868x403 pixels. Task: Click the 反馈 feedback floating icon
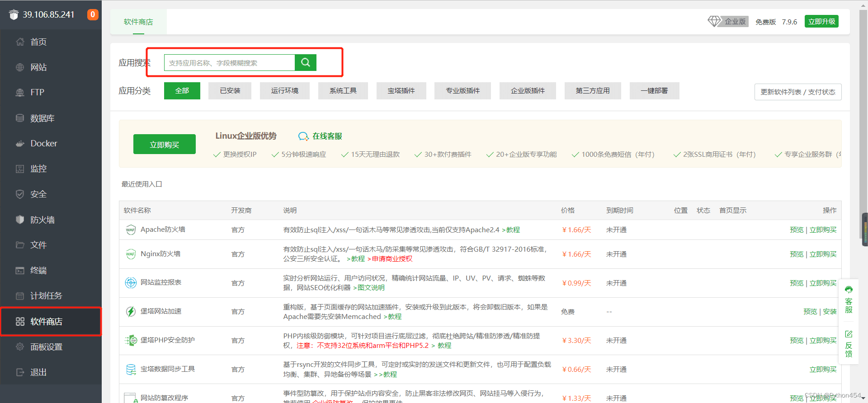click(x=849, y=344)
